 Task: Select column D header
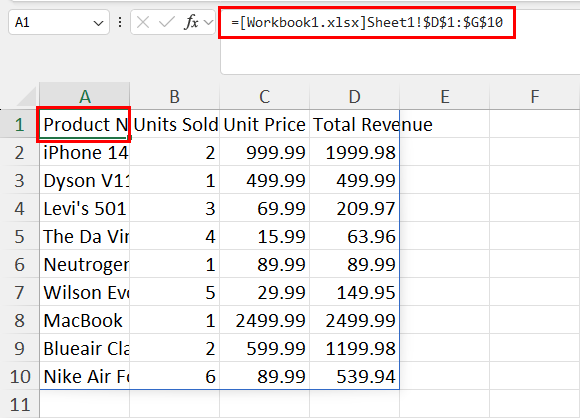354,97
